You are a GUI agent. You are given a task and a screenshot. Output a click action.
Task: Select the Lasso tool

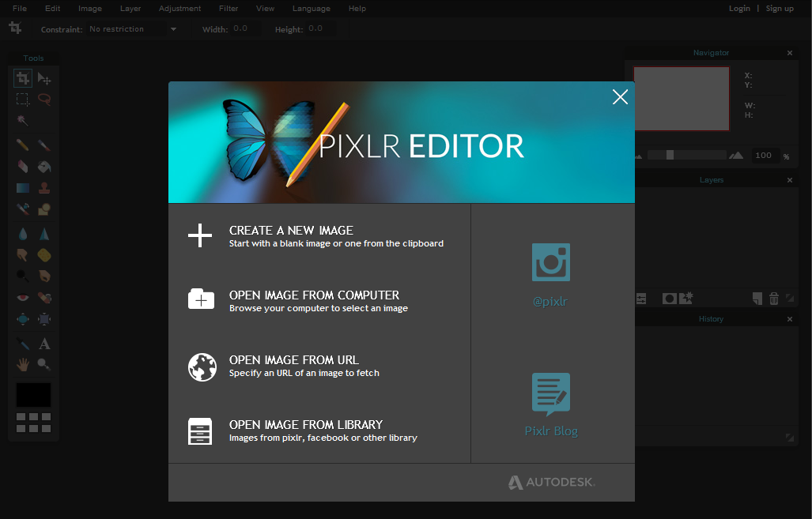click(x=44, y=100)
